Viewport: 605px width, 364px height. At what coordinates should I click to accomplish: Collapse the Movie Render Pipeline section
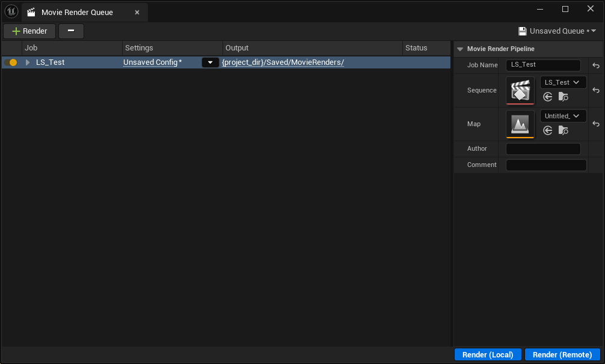[x=460, y=49]
